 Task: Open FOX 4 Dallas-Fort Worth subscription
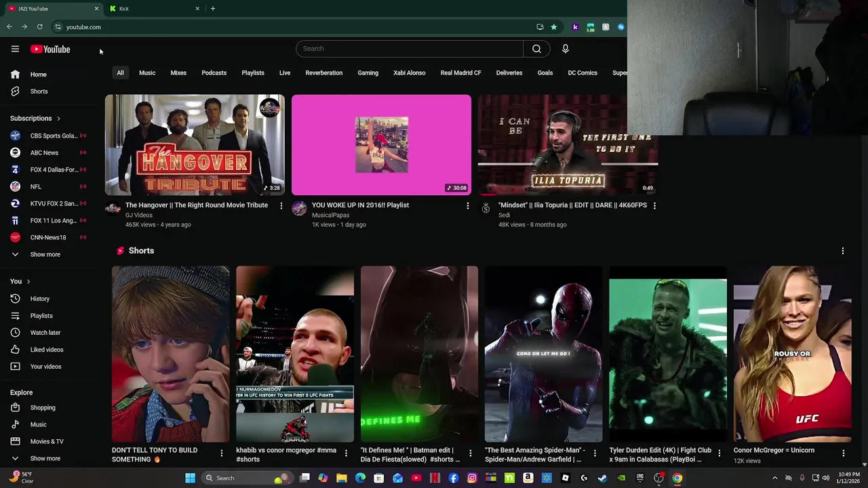click(47, 169)
